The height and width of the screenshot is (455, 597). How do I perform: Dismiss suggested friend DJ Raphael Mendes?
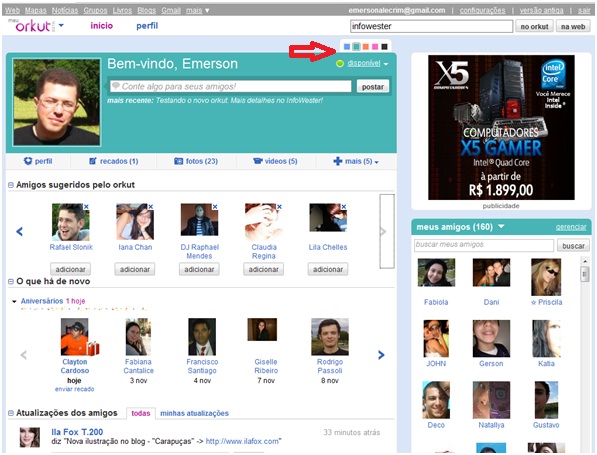[215, 207]
